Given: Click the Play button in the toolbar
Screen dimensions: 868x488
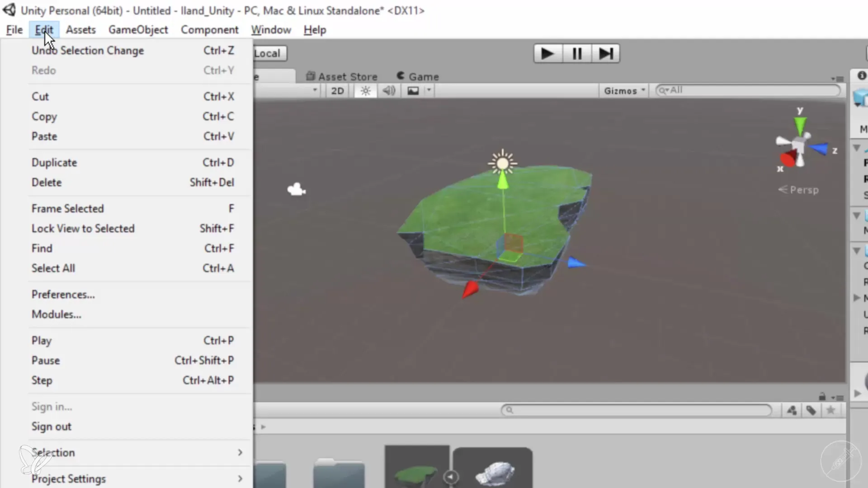Looking at the screenshot, I should coord(548,54).
